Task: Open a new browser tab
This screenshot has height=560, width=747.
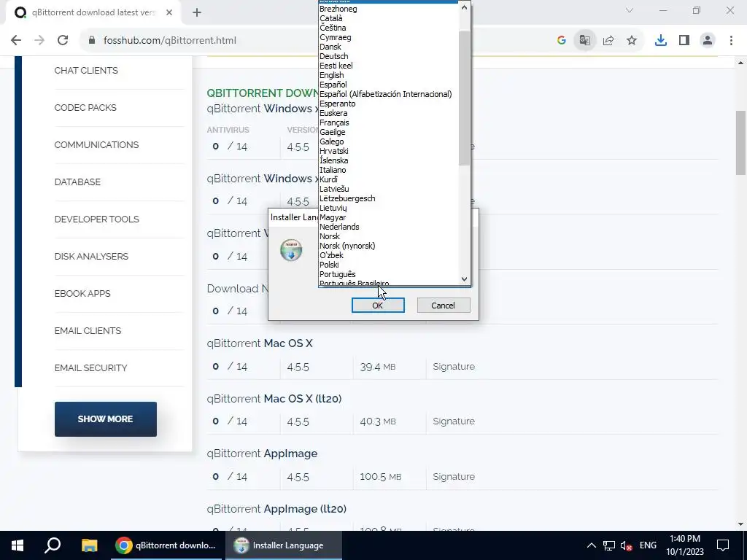Action: (x=197, y=13)
